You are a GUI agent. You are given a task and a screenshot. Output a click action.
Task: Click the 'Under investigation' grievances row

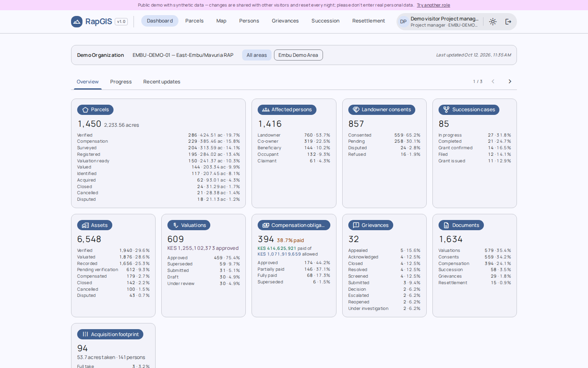[x=384, y=309]
